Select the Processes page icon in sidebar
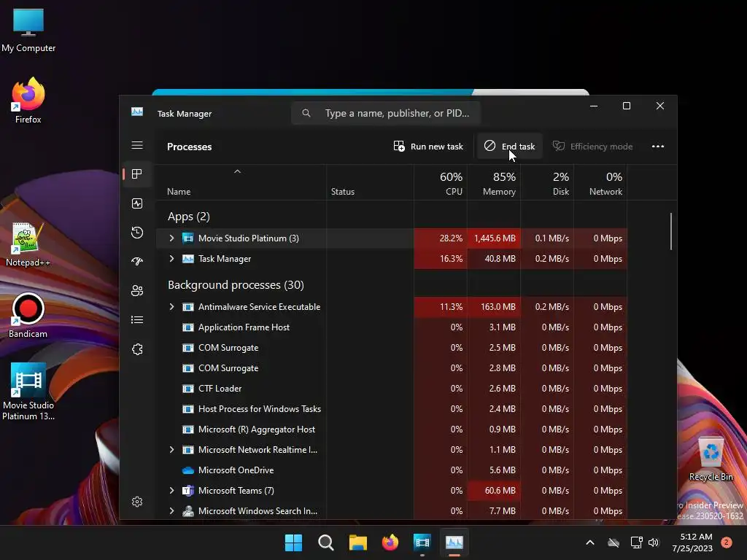747x560 pixels. 137,174
